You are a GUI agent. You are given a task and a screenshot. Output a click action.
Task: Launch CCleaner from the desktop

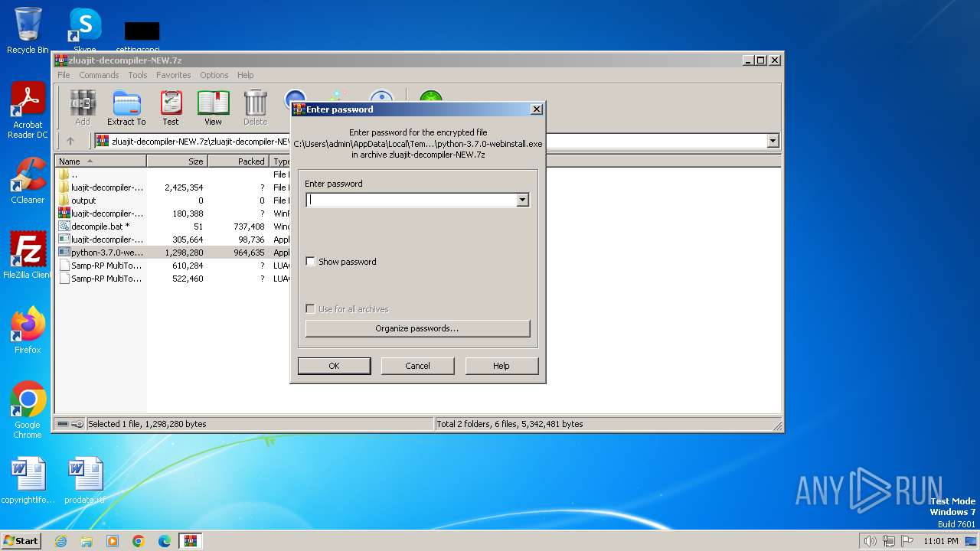tap(28, 181)
